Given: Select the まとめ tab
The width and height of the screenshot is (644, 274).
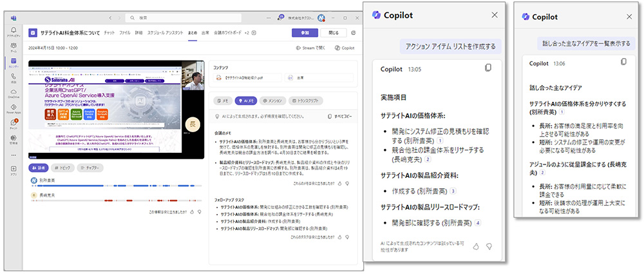Looking at the screenshot, I should coord(193,33).
